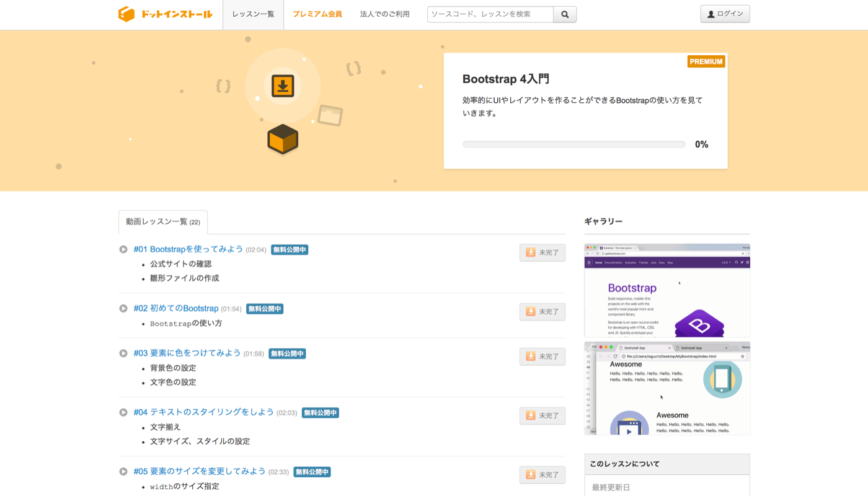Click the 文字サイズ、スタイルの設定 bullet text
Image resolution: width=868 pixels, height=496 pixels.
(x=200, y=441)
